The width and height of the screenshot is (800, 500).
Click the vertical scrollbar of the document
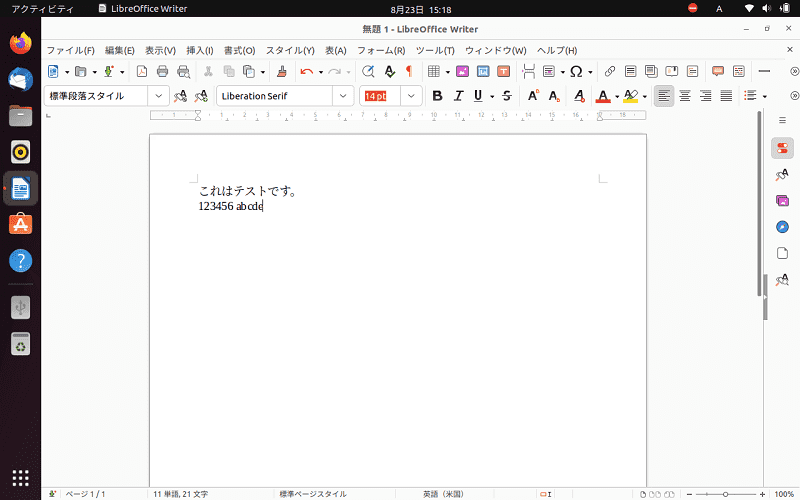pos(759,203)
